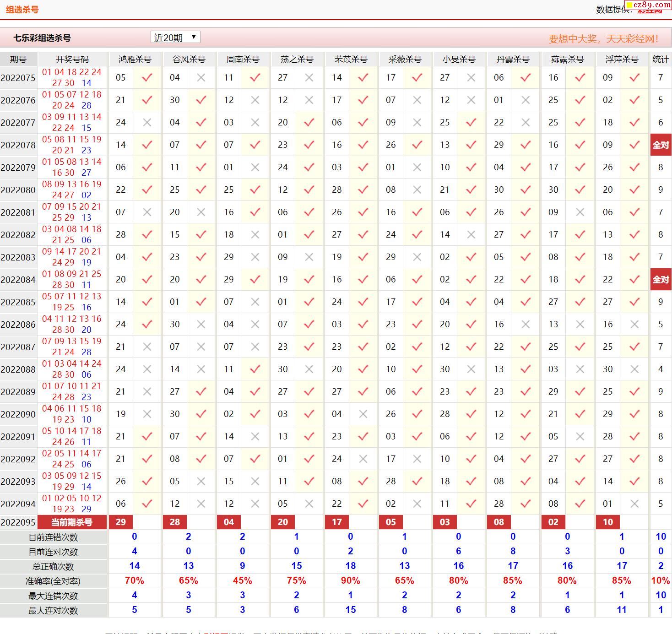672x634 pixels.
Task: Click the 周南杀号 column header
Action: (243, 60)
